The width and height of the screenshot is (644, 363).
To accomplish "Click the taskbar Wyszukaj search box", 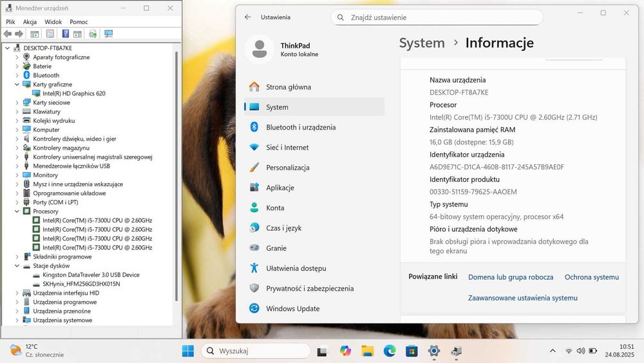I will pyautogui.click(x=256, y=351).
